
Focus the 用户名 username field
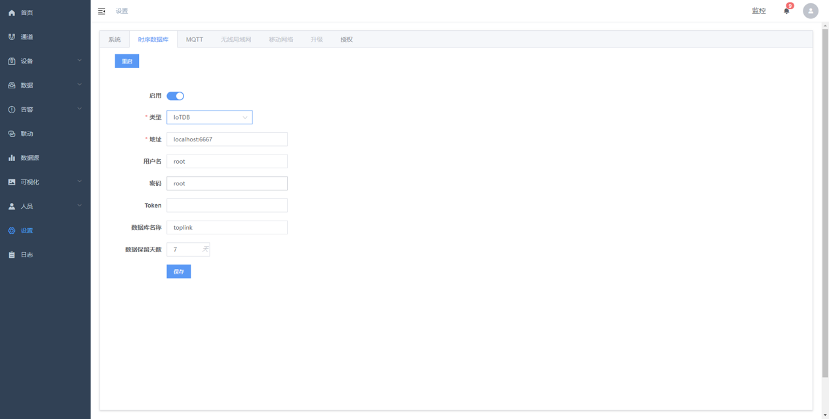tap(227, 162)
